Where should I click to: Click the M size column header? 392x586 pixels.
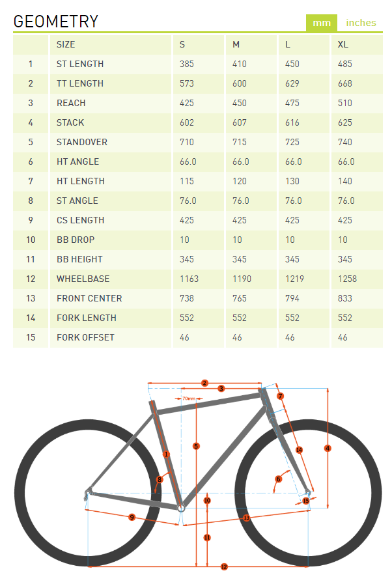236,44
